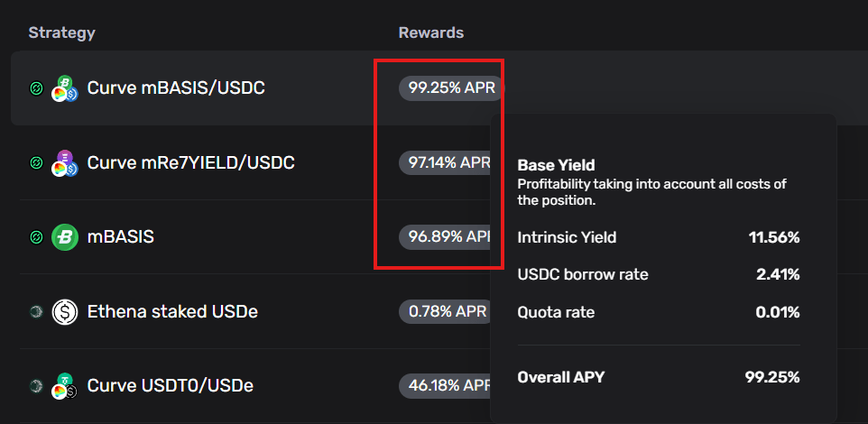This screenshot has width=868, height=424.
Task: Click green status badge beside mBASIS row
Action: (x=36, y=237)
